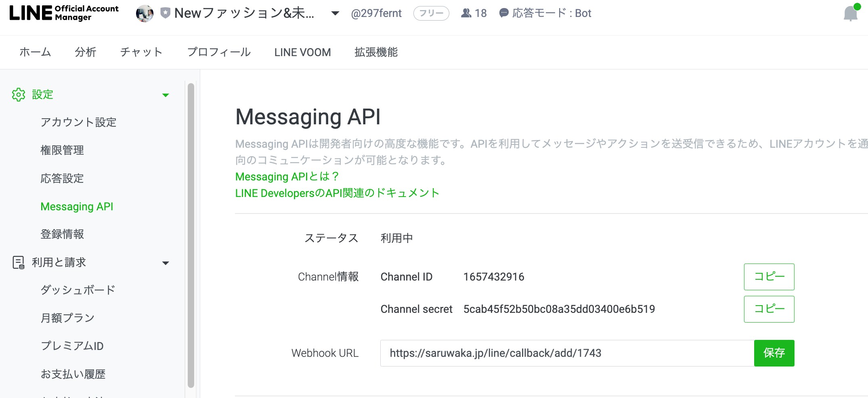Viewport: 868px width, 398px height.
Task: Switch to the チャット tab
Action: click(x=142, y=52)
